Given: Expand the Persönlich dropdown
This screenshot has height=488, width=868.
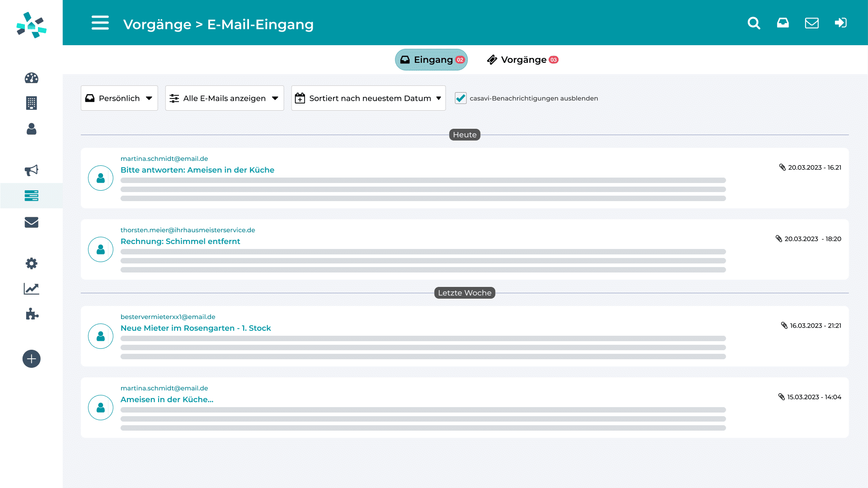Looking at the screenshot, I should (x=119, y=98).
